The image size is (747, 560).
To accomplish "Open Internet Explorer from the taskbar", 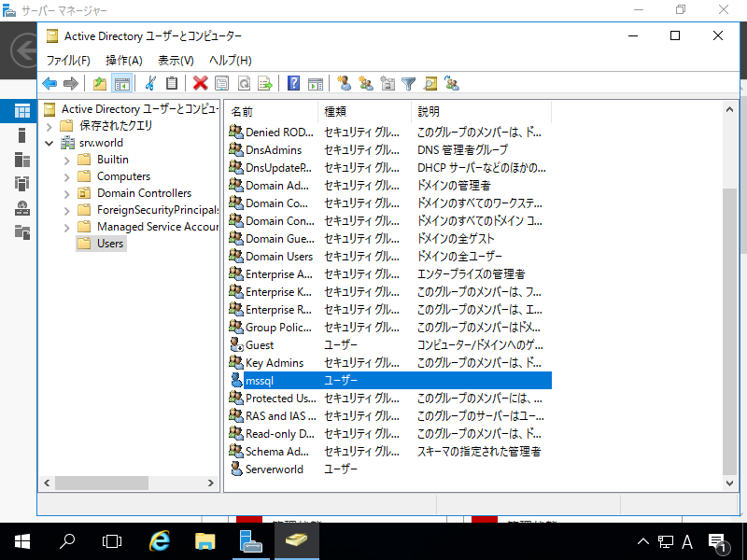I will click(160, 541).
